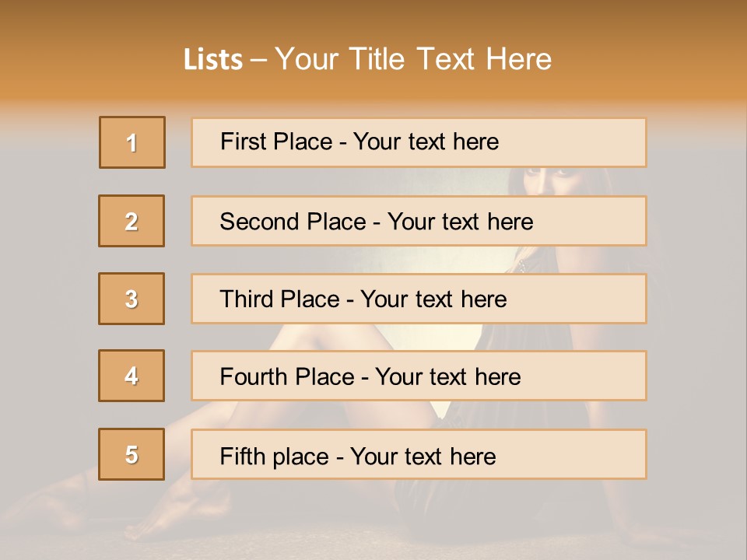Click "Your text here" in Fourth Place row
The image size is (747, 560).
coord(447,377)
